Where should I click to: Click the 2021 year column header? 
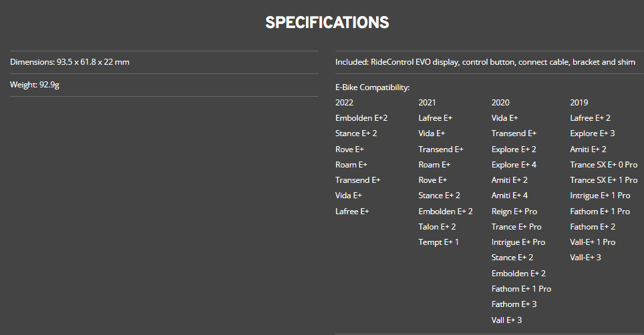coord(427,103)
